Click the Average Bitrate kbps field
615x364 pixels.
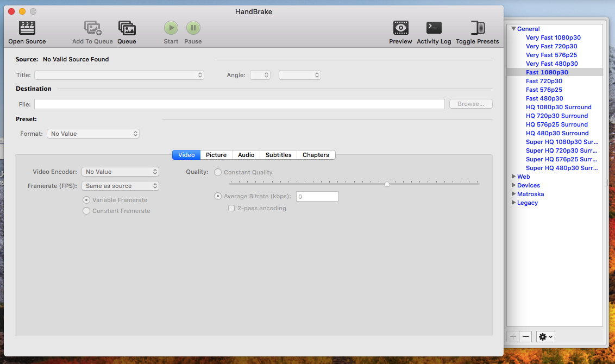point(317,197)
